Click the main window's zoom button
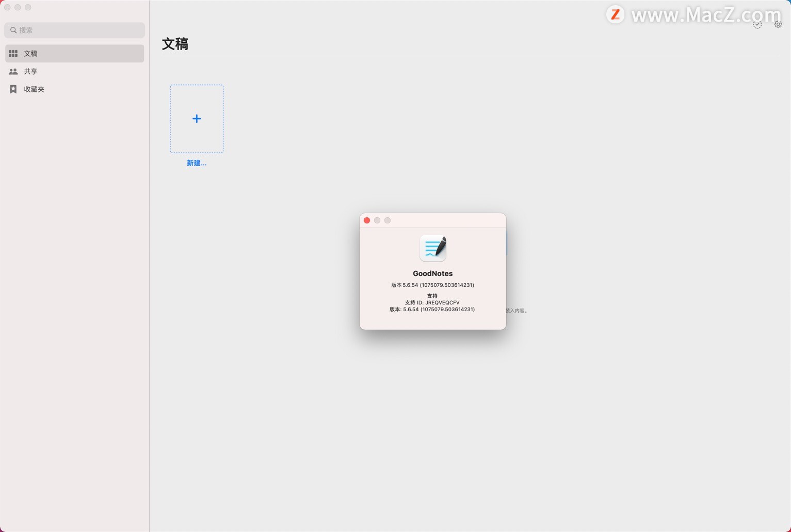This screenshot has width=791, height=532. pyautogui.click(x=28, y=7)
